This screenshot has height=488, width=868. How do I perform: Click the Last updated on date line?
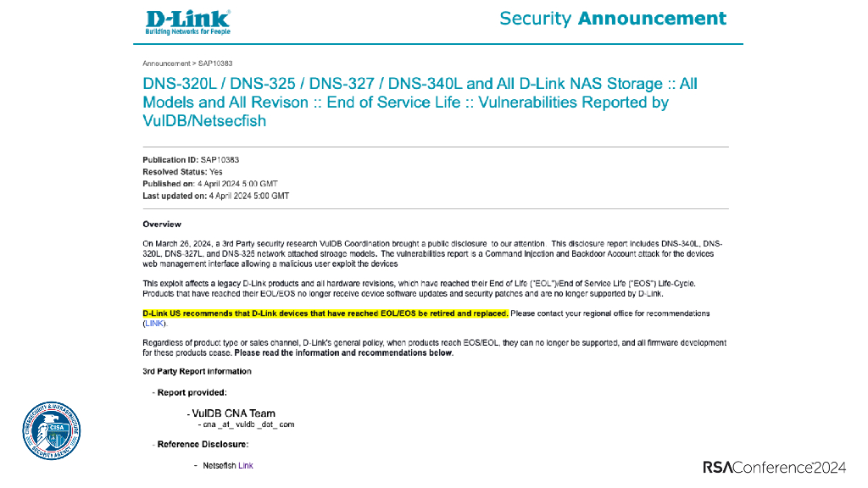215,196
